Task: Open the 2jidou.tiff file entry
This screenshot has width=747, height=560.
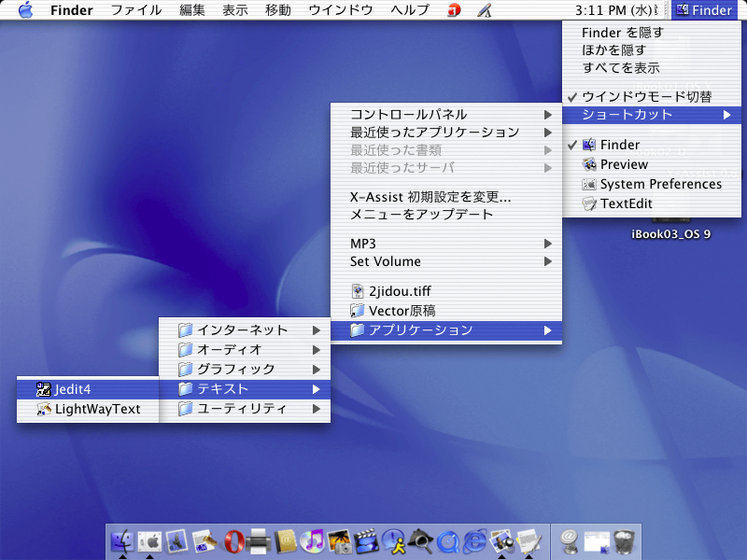Action: [x=446, y=291]
